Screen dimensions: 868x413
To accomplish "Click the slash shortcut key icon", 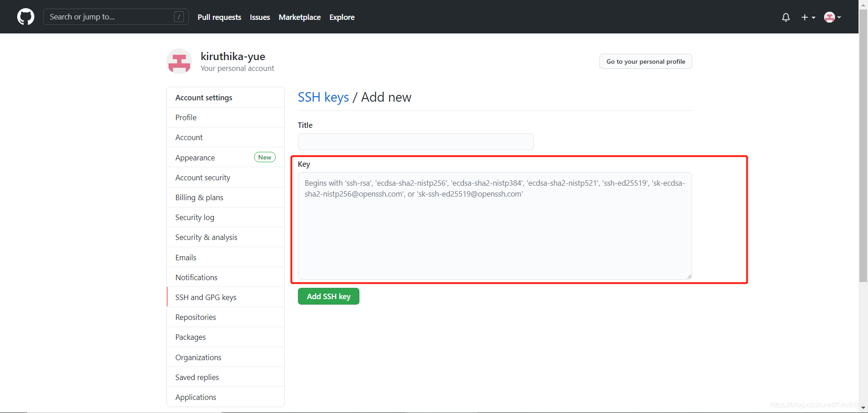I will pyautogui.click(x=179, y=17).
